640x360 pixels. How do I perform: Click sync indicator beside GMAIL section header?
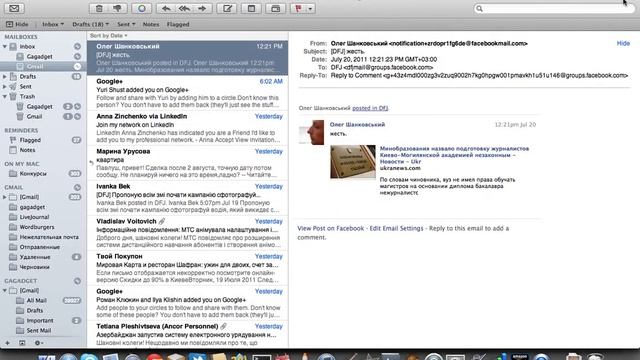coord(77,187)
